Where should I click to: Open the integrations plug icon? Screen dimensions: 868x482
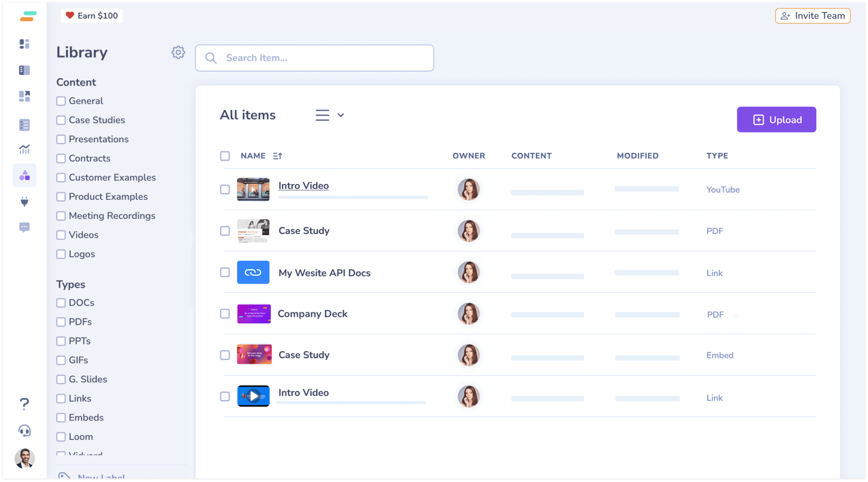coord(24,201)
